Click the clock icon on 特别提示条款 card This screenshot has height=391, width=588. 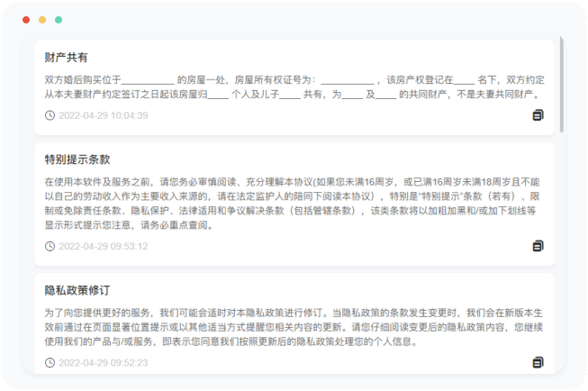click(50, 246)
